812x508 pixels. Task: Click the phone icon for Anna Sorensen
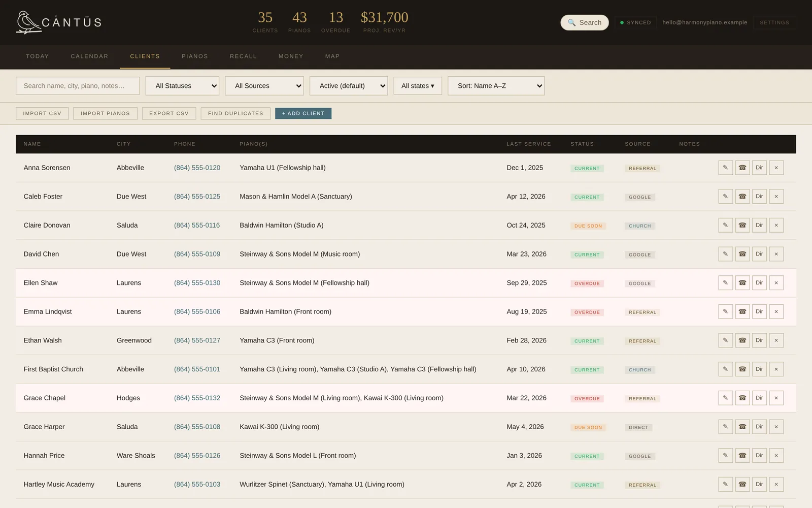tap(742, 168)
